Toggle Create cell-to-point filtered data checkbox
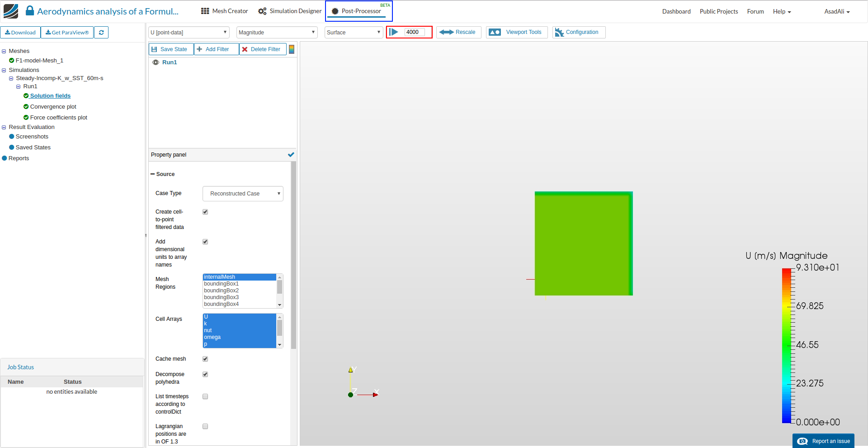 (x=205, y=212)
